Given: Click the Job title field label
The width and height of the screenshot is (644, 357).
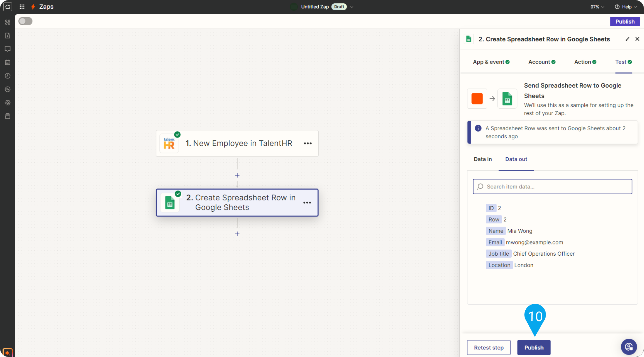Looking at the screenshot, I should pyautogui.click(x=499, y=254).
